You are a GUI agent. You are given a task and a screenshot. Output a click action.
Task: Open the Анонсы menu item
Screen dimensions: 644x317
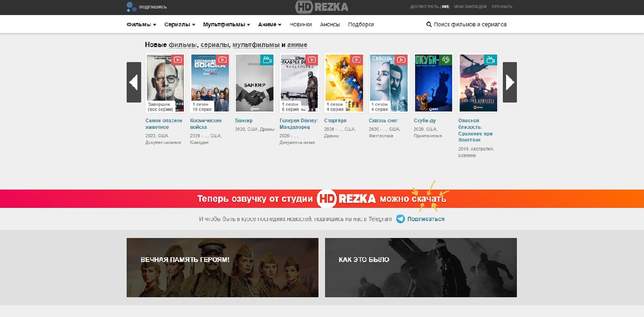coord(330,24)
